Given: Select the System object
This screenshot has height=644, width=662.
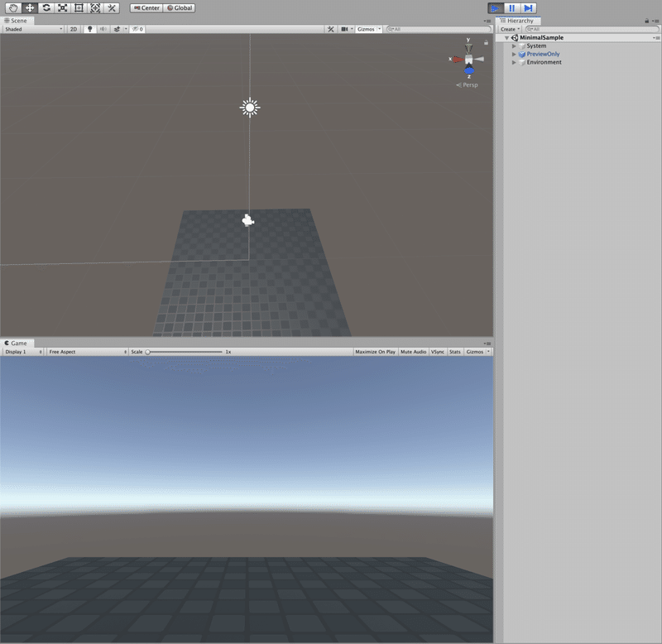Looking at the screenshot, I should pos(536,46).
